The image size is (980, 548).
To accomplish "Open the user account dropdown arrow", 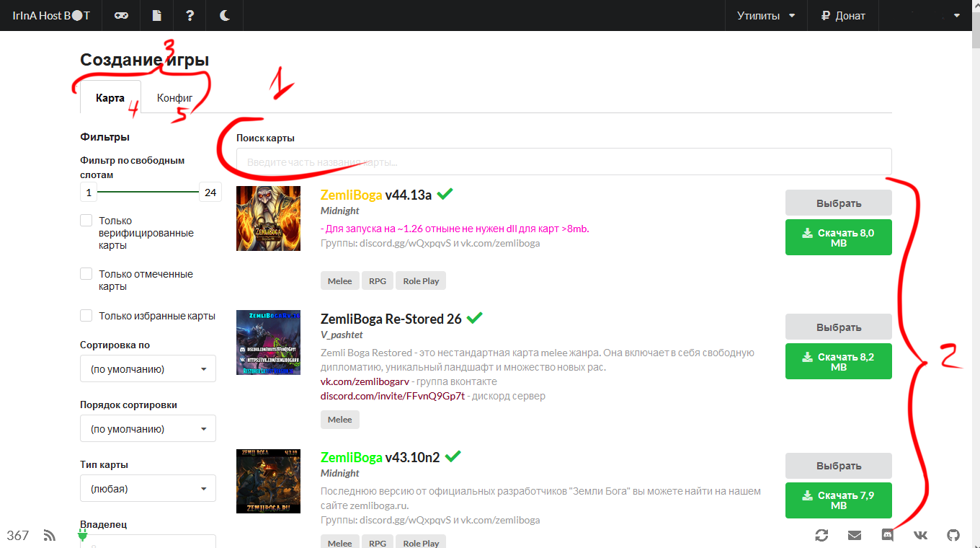I will tap(957, 16).
